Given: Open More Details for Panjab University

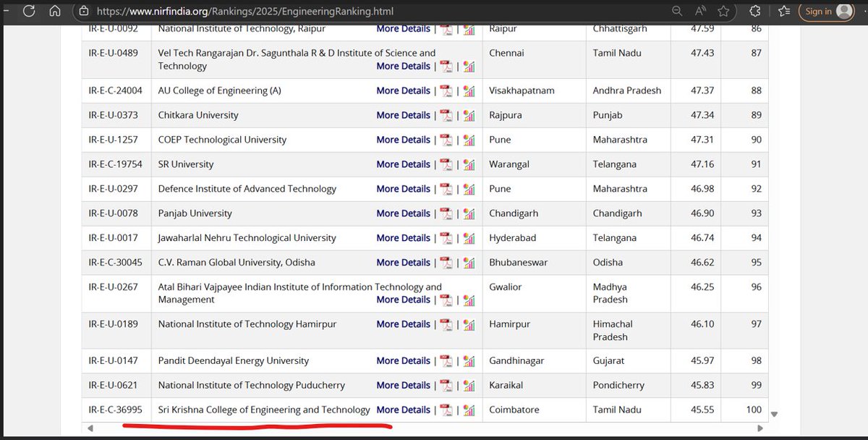Looking at the screenshot, I should click(403, 213).
